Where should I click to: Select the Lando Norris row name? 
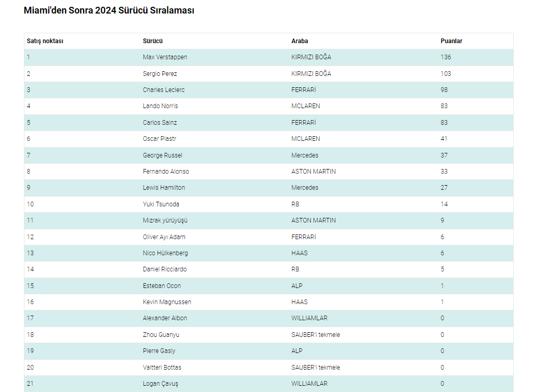point(160,106)
